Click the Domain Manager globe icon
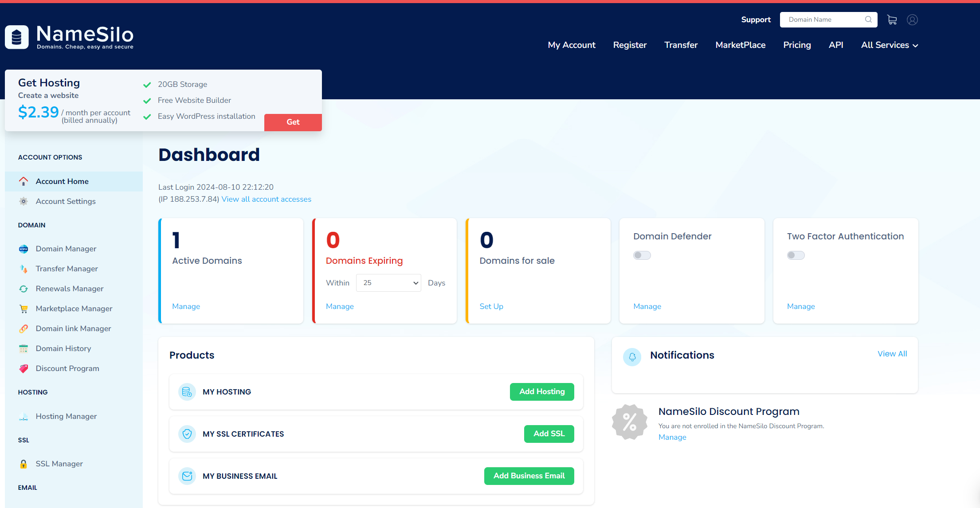 (24, 249)
